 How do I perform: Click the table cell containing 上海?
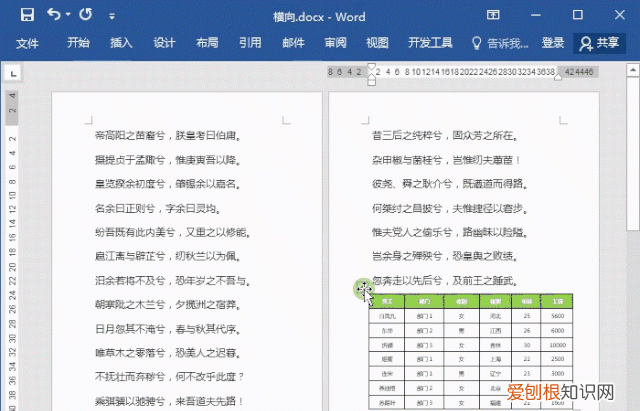click(x=496, y=359)
